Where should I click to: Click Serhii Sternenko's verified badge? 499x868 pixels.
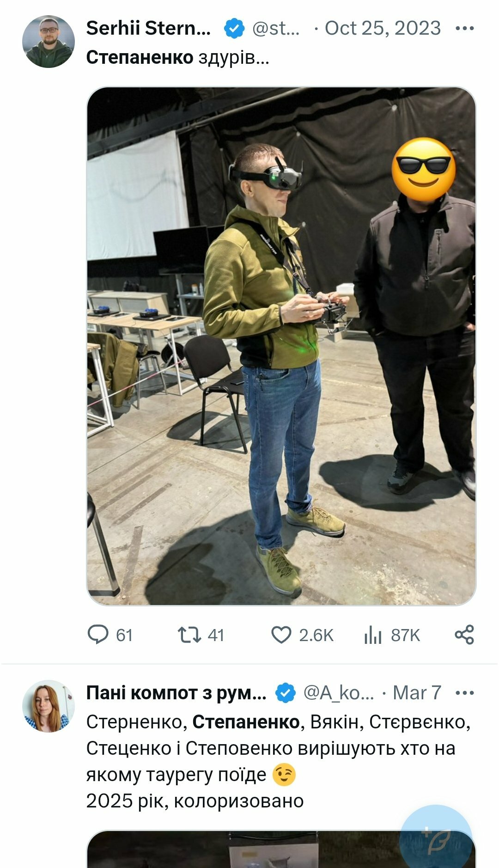(x=234, y=28)
